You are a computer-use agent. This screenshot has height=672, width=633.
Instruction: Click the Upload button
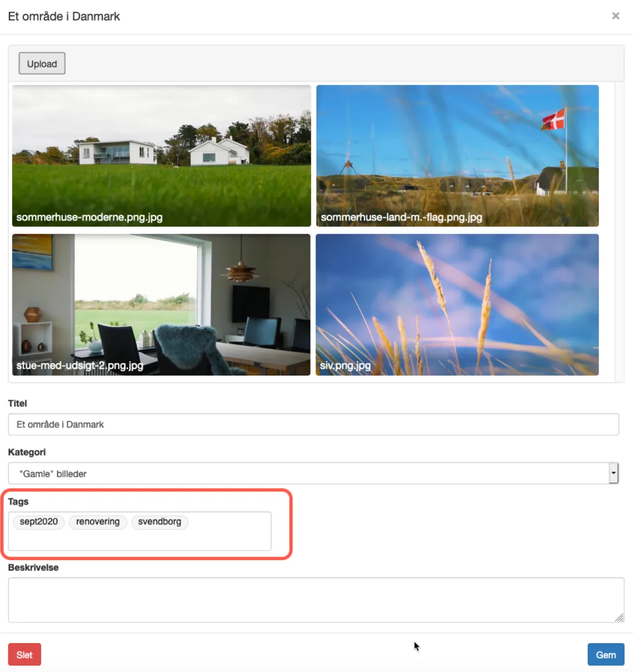pos(42,64)
